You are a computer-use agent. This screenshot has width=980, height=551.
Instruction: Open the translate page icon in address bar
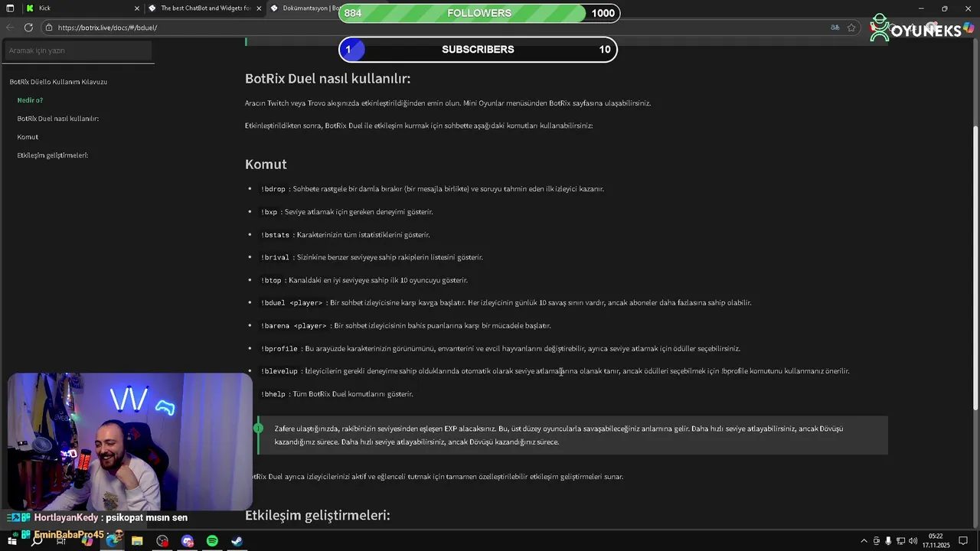click(835, 28)
